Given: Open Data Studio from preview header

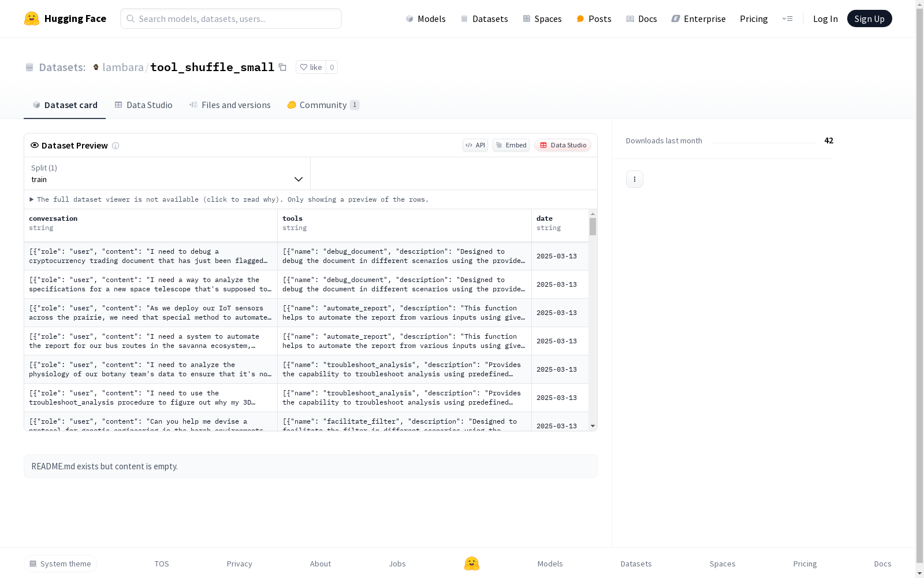Looking at the screenshot, I should (562, 145).
